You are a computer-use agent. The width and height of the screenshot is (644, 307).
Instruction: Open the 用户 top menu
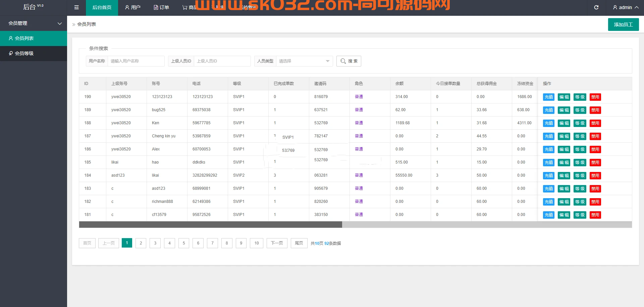point(132,7)
